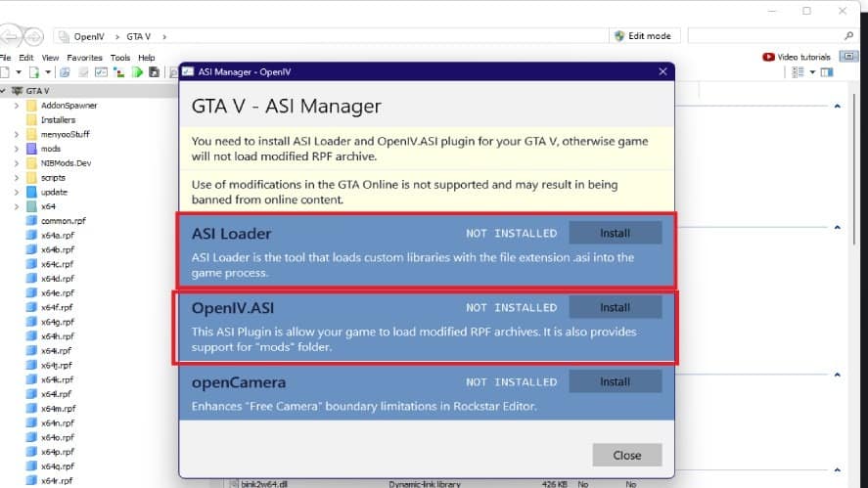
Task: Expand the NIBMods.Dev folder
Action: [16, 163]
